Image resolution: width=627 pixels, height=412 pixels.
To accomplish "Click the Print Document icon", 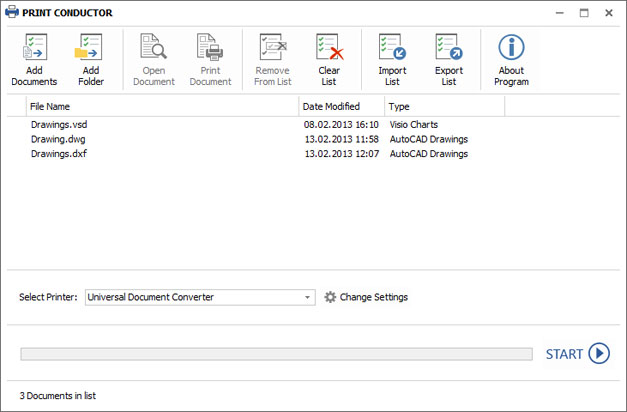I will [210, 47].
